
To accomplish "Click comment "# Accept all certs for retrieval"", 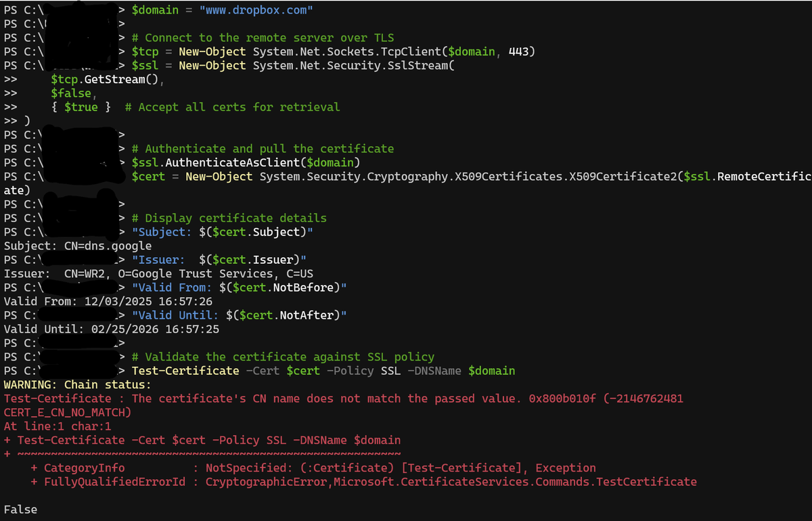I will 233,107.
